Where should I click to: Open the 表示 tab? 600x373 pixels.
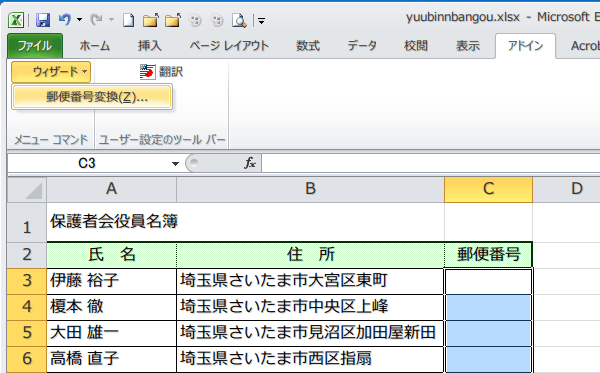468,46
